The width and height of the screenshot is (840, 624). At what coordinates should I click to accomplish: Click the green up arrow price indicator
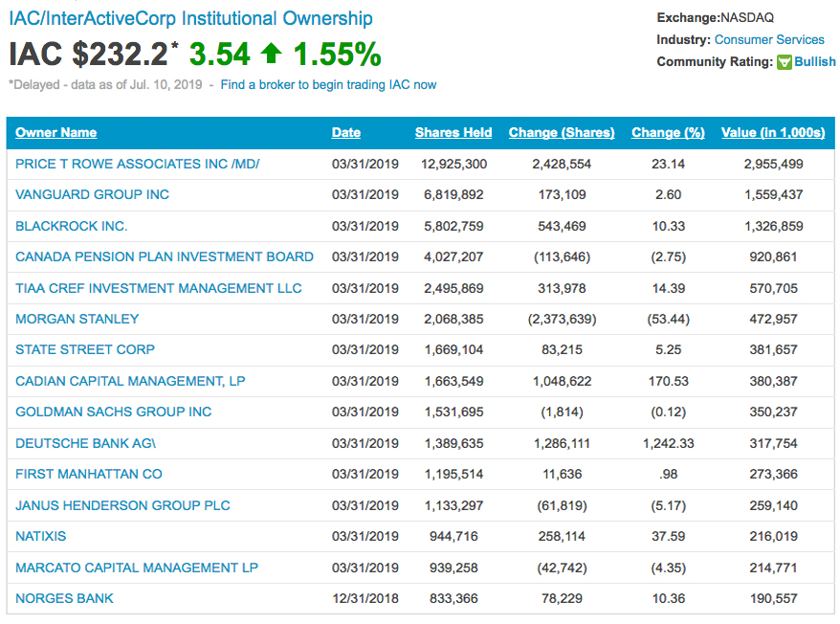tap(271, 53)
